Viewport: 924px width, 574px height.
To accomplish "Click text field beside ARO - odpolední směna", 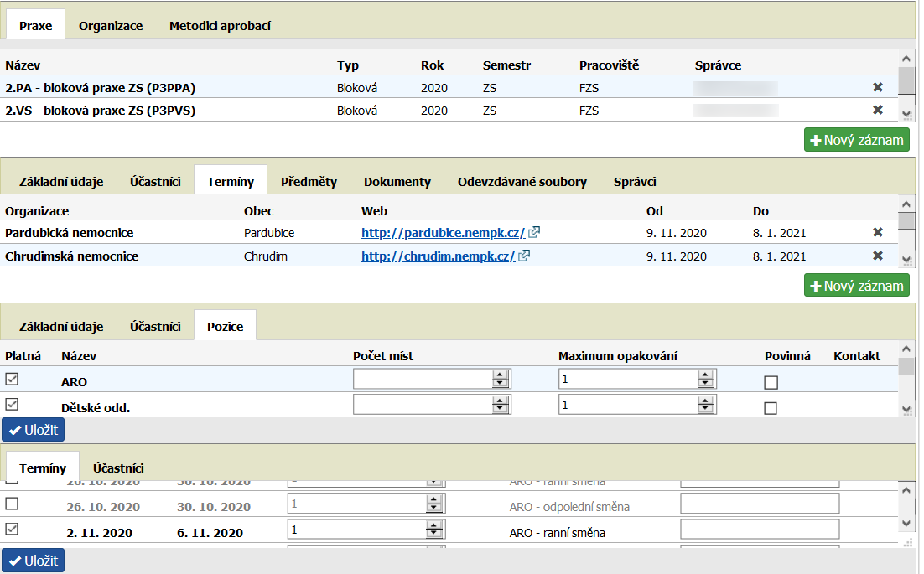I will pyautogui.click(x=760, y=504).
